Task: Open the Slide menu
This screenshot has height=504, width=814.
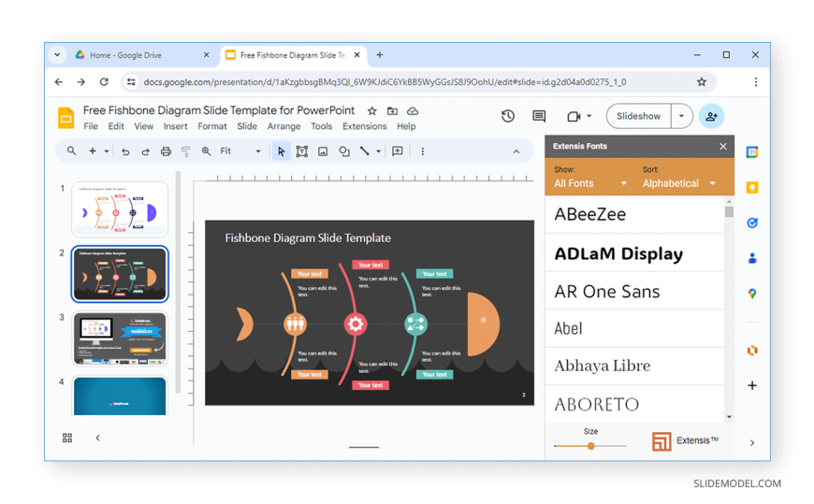Action: [x=247, y=126]
